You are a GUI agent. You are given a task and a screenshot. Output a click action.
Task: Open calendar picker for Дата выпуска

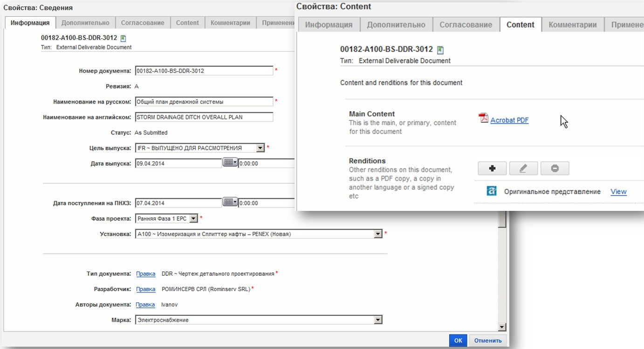[x=230, y=163]
